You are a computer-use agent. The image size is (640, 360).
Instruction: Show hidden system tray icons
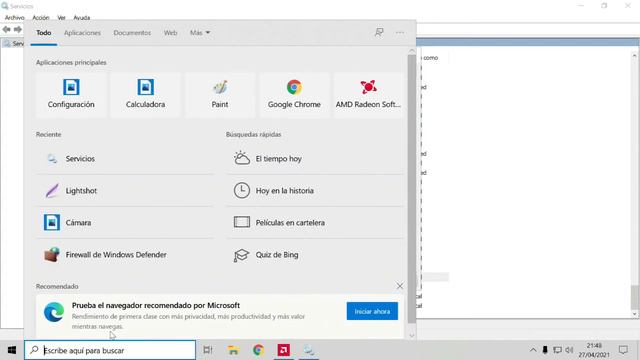(533, 350)
